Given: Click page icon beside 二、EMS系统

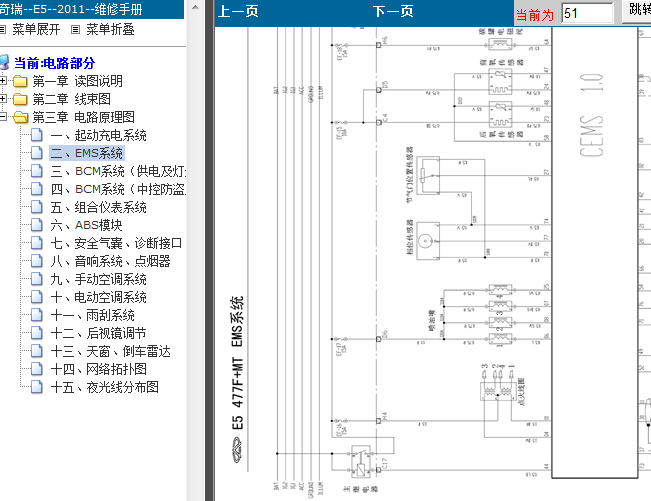Looking at the screenshot, I should 37,153.
